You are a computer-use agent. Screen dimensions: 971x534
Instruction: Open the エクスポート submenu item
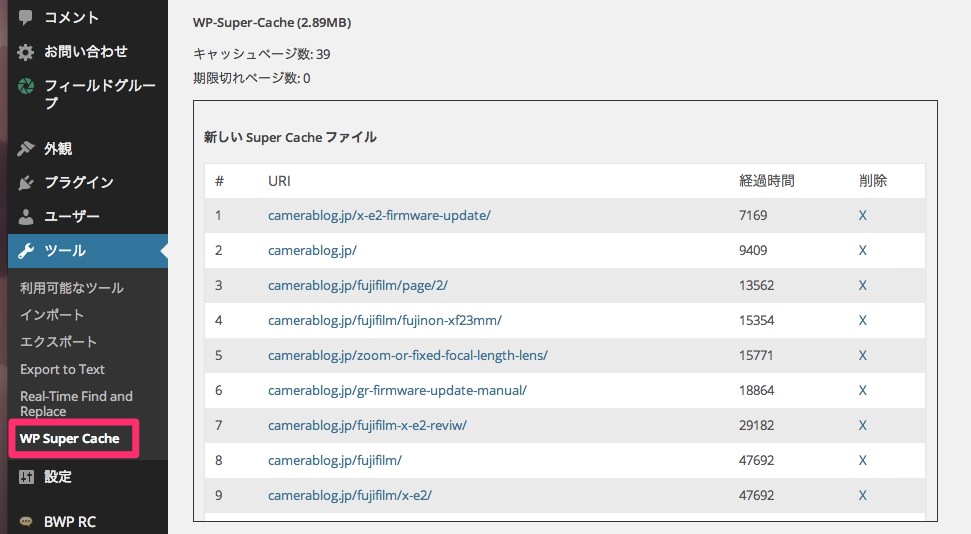(58, 342)
